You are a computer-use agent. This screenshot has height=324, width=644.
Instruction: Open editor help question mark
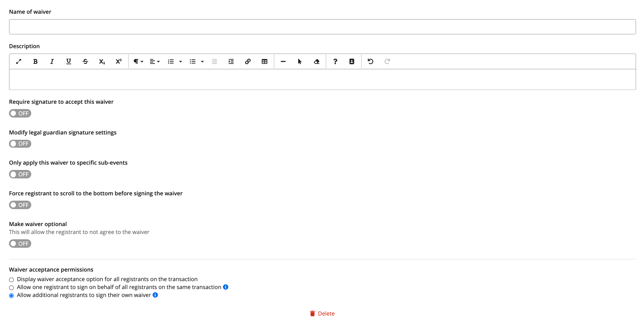point(335,61)
